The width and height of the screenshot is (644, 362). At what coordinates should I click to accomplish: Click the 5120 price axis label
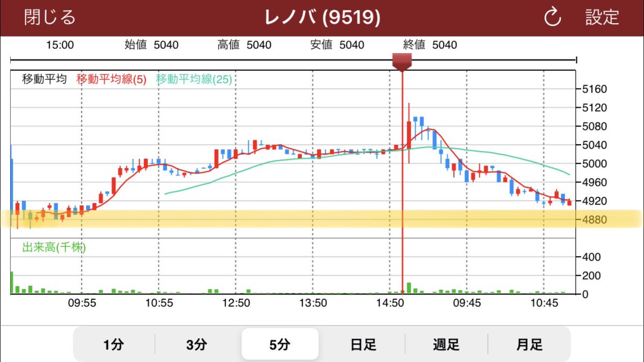594,108
